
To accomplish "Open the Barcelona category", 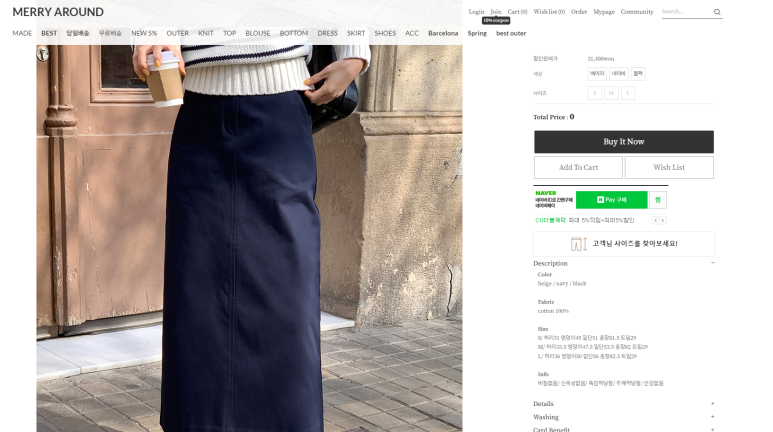I will tap(443, 33).
